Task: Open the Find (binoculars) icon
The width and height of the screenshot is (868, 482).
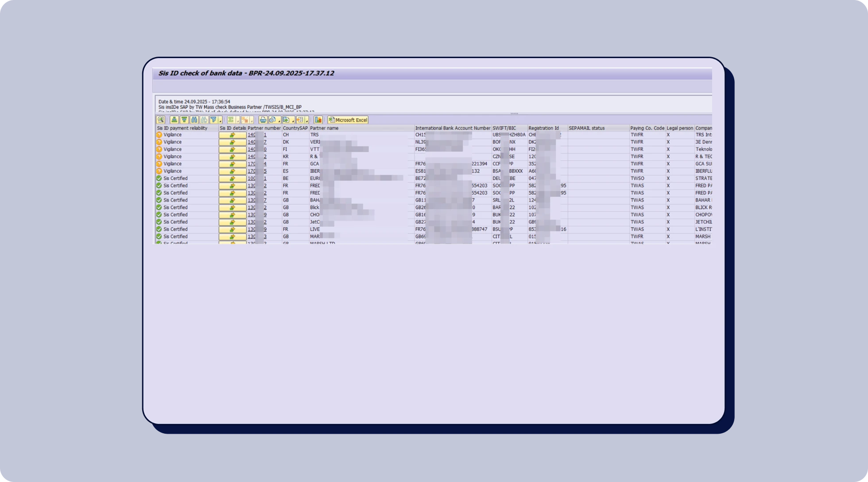Action: tap(194, 120)
